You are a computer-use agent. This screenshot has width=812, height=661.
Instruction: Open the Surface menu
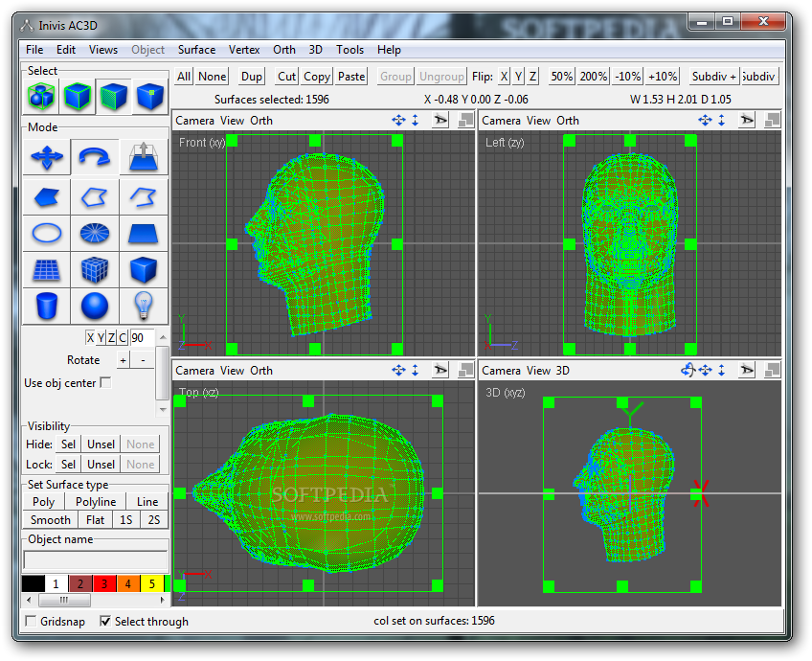pyautogui.click(x=196, y=50)
